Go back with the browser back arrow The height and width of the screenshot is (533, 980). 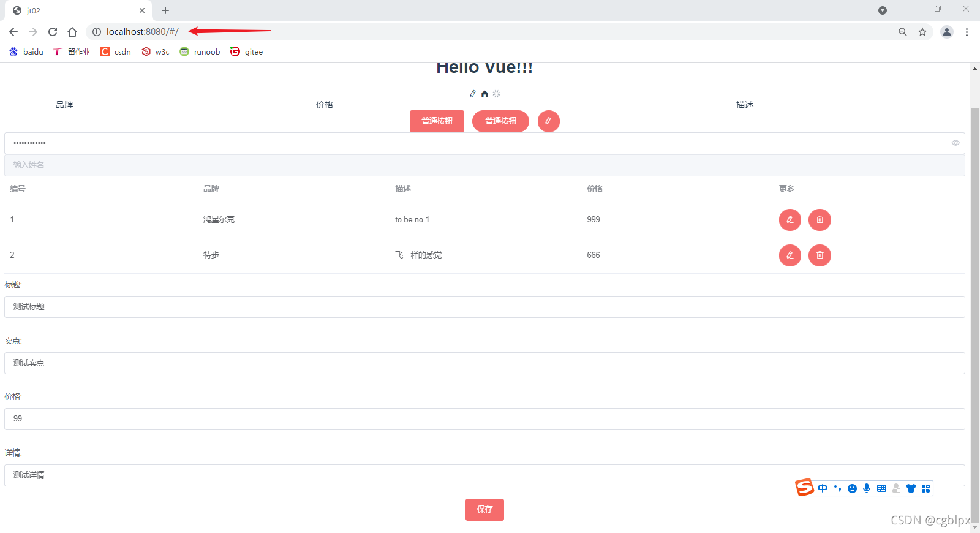[x=13, y=32]
